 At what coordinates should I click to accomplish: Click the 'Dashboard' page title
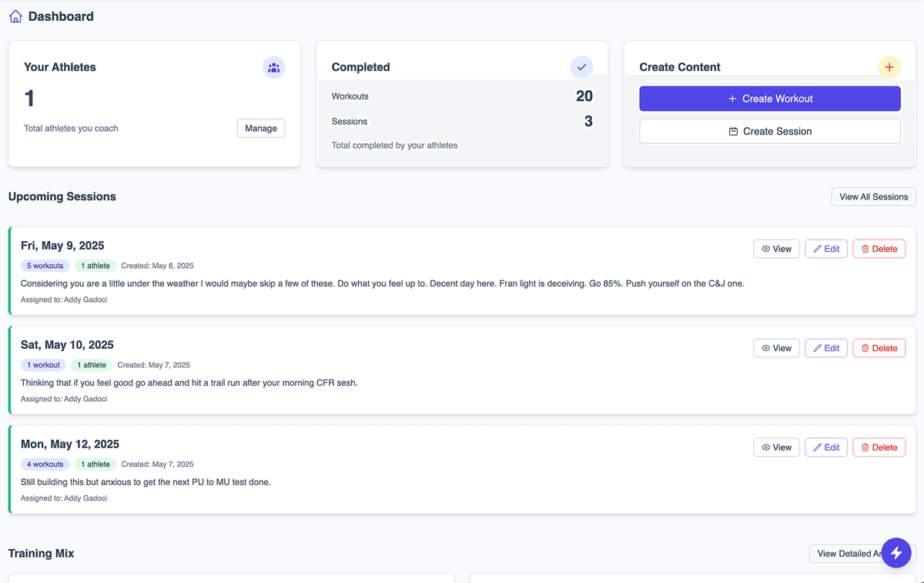coord(61,16)
